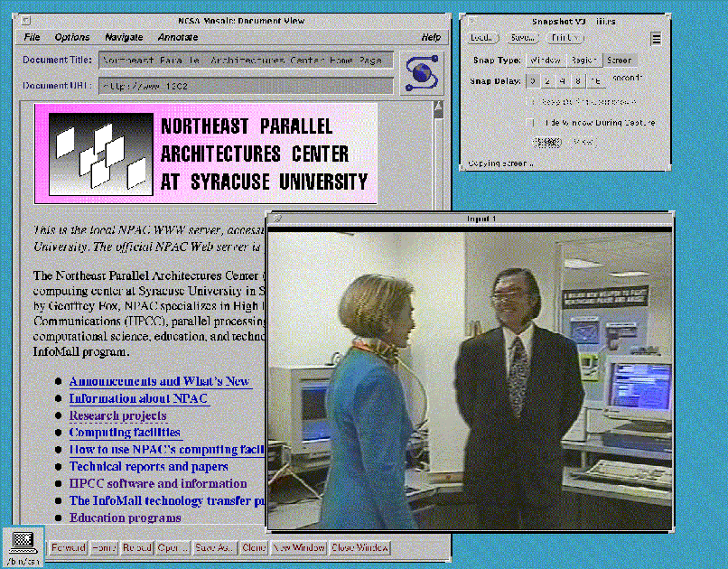
Task: Click the Load... button in Snapshot
Action: [482, 38]
